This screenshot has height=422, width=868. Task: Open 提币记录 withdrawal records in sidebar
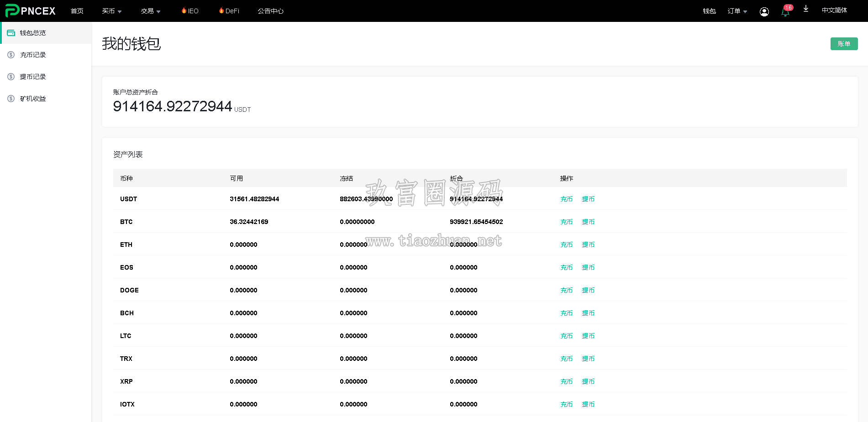tap(33, 77)
